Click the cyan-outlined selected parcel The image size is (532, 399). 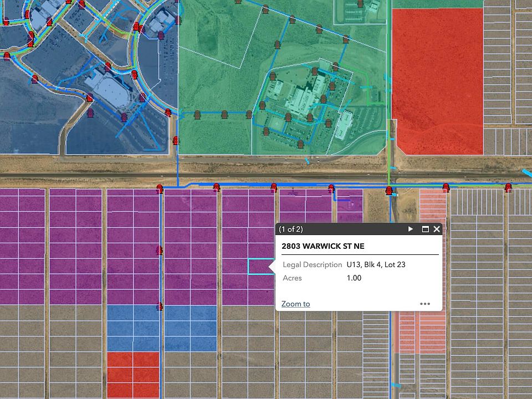click(x=261, y=267)
